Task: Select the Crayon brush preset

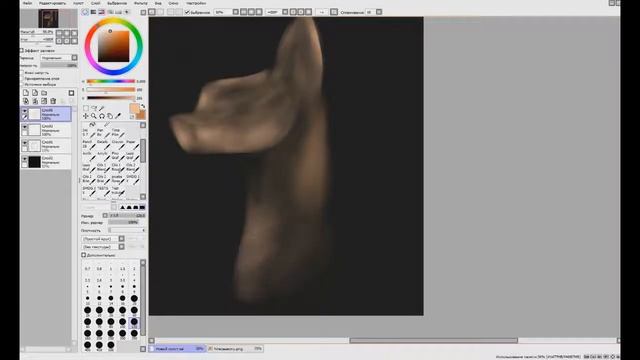Action: (x=118, y=144)
